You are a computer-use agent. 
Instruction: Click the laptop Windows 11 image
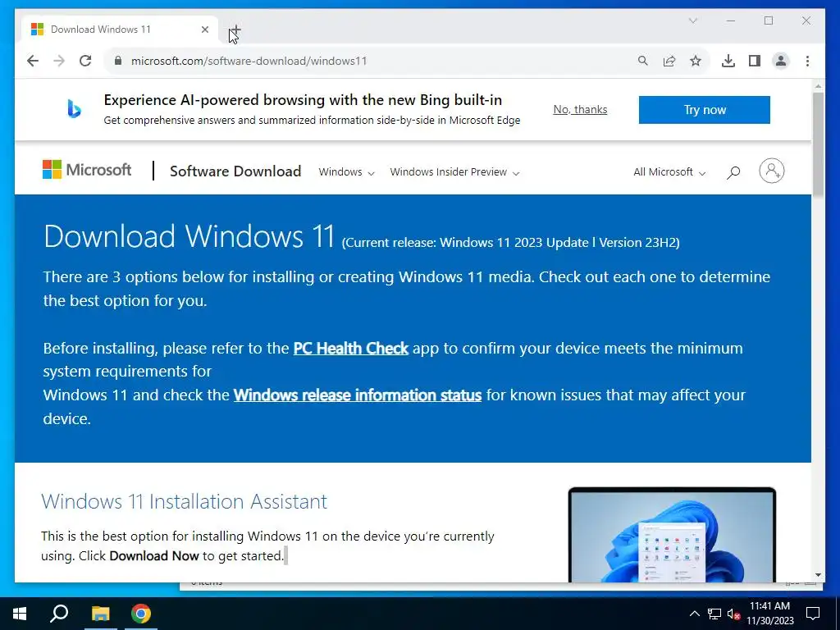click(x=672, y=535)
